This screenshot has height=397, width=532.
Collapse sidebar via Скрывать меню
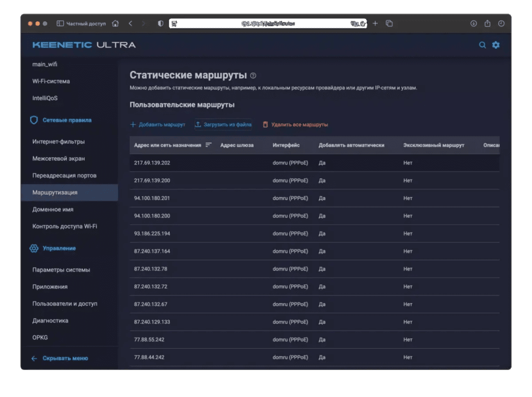click(60, 358)
